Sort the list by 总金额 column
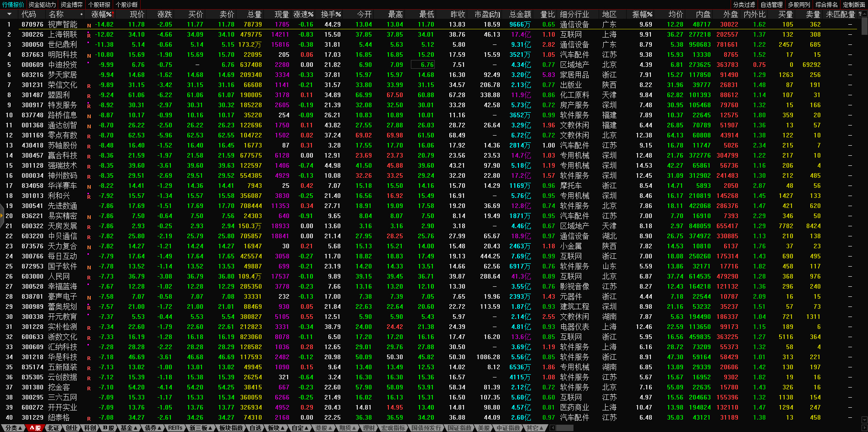 pos(520,15)
